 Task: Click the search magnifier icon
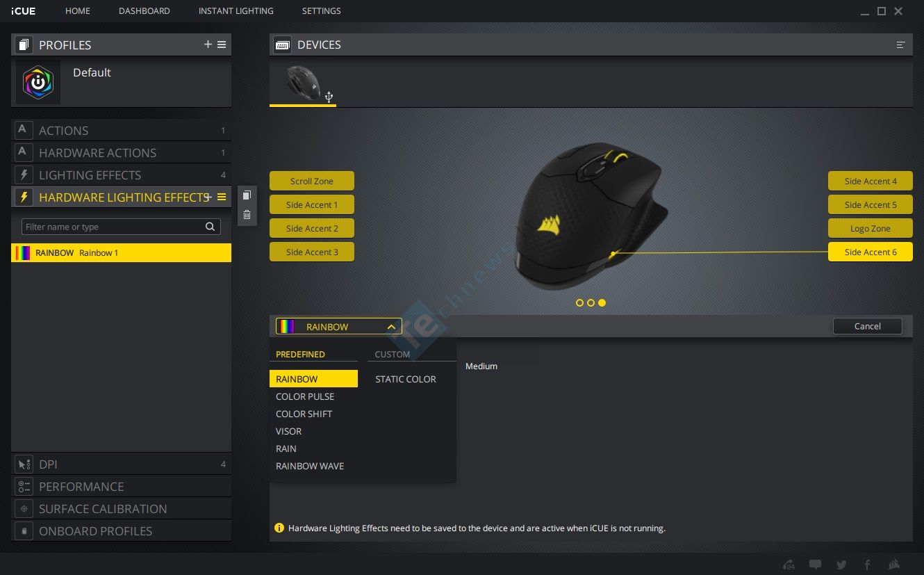coord(210,227)
